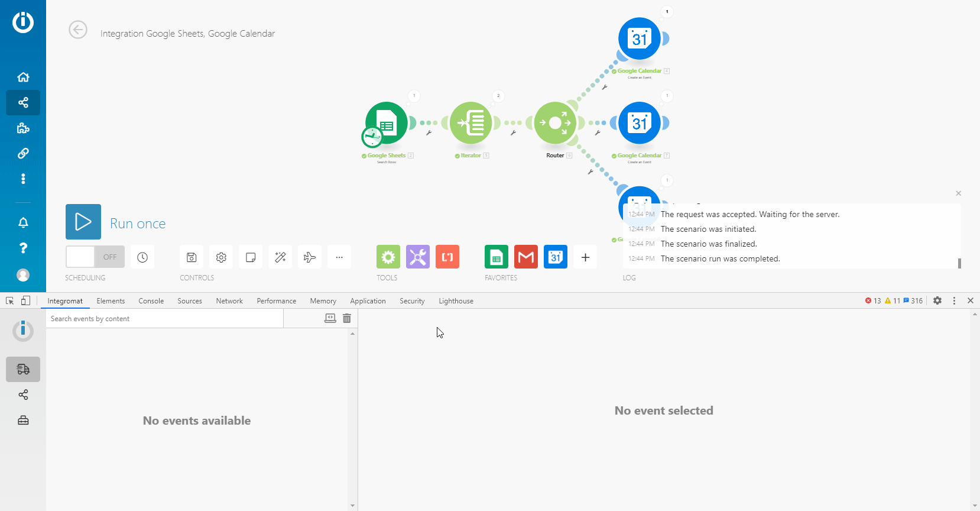Image resolution: width=980 pixels, height=511 pixels.
Task: Click the Notes icon in Controls
Action: (x=251, y=257)
